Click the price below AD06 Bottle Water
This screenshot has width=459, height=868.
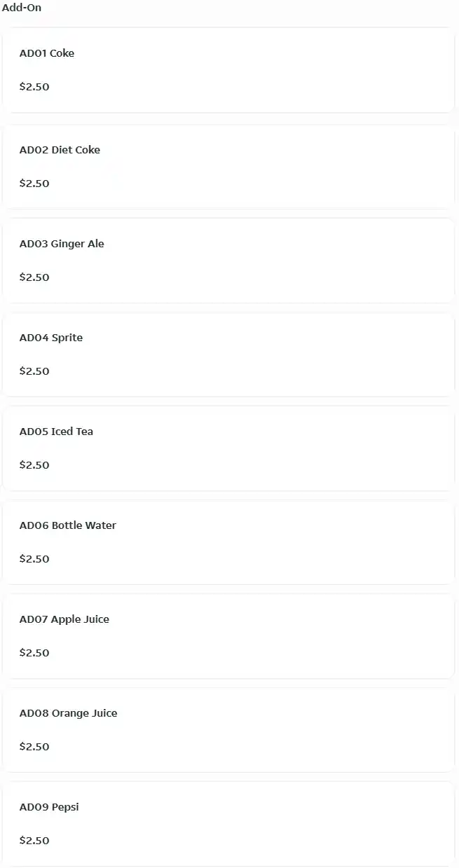tap(34, 559)
